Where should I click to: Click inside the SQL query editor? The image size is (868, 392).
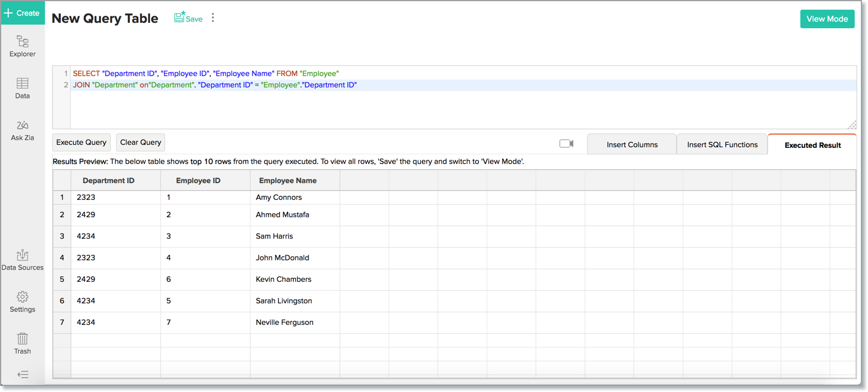point(460,108)
